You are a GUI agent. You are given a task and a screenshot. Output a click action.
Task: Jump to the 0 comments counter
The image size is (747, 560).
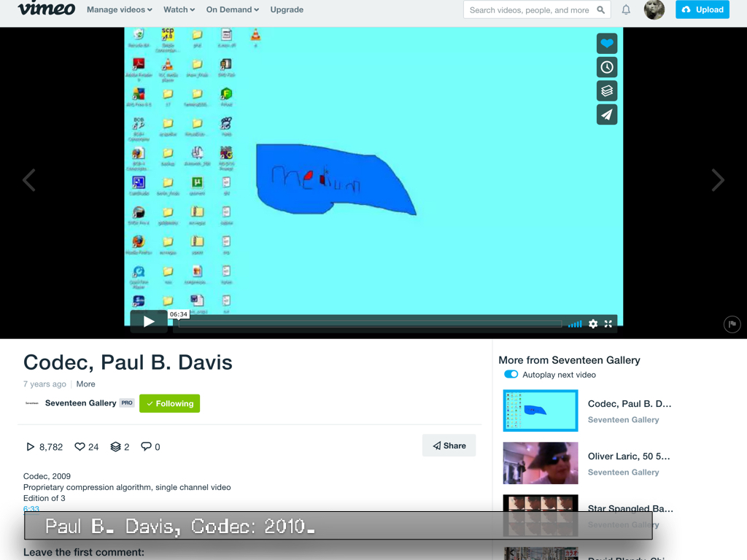click(150, 447)
